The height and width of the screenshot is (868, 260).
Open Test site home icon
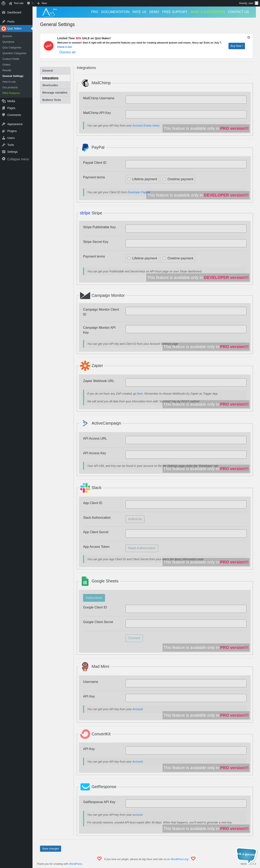10,3
